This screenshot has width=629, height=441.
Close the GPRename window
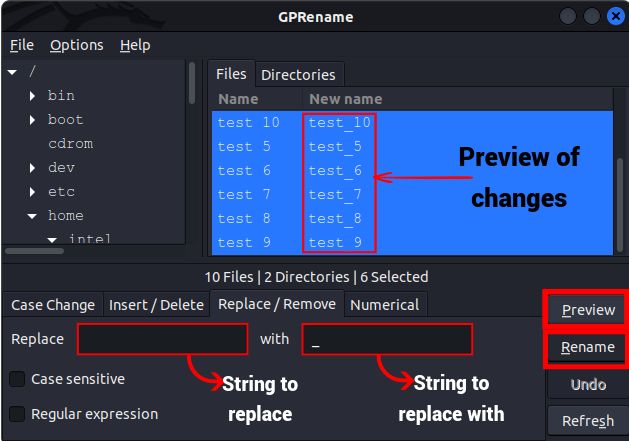click(x=613, y=17)
